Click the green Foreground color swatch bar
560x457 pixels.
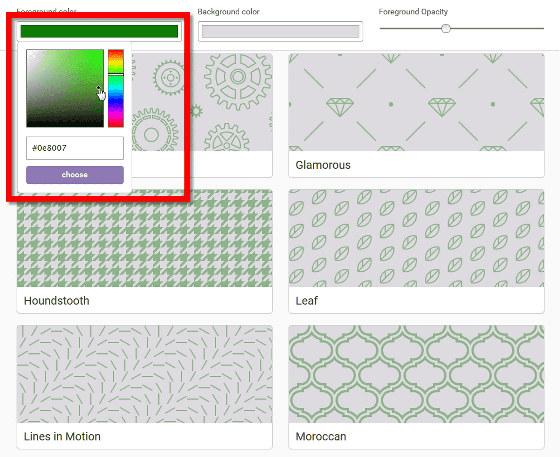(x=99, y=31)
